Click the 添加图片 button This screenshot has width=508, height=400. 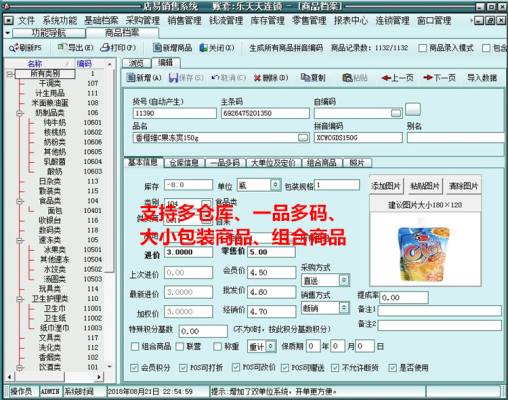pos(386,186)
